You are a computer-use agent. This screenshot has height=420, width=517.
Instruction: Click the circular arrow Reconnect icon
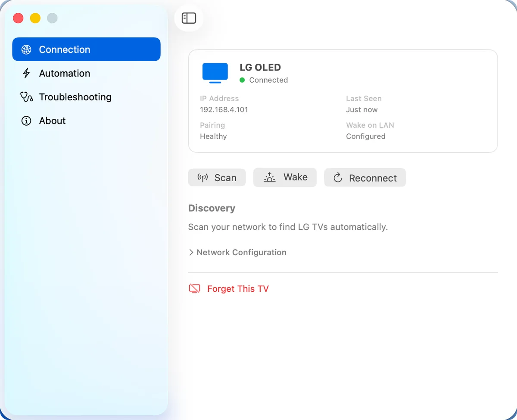(x=338, y=178)
